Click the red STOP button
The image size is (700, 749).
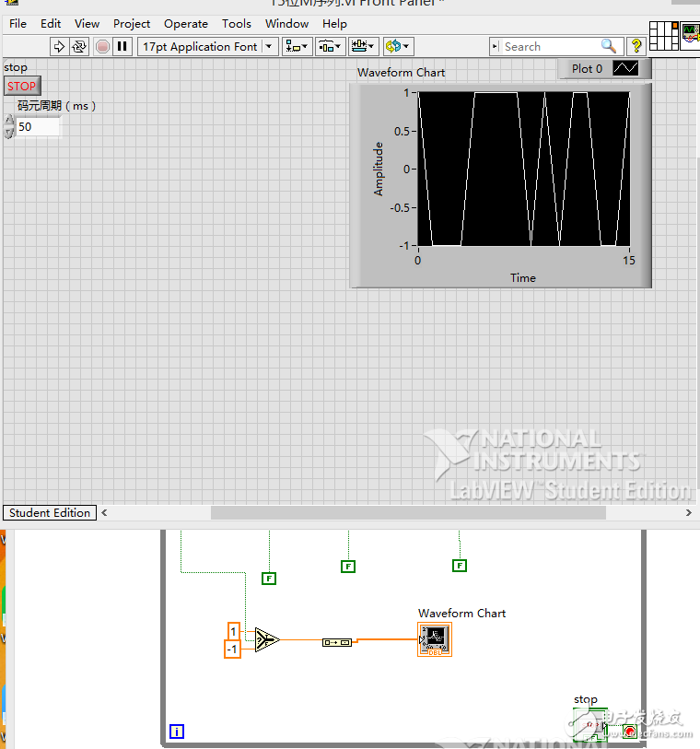pyautogui.click(x=22, y=86)
